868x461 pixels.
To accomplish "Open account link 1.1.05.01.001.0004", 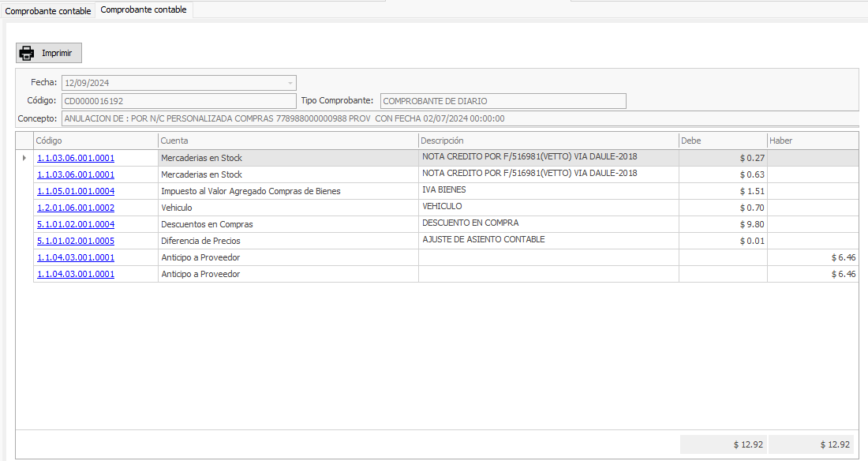I will (x=76, y=191).
